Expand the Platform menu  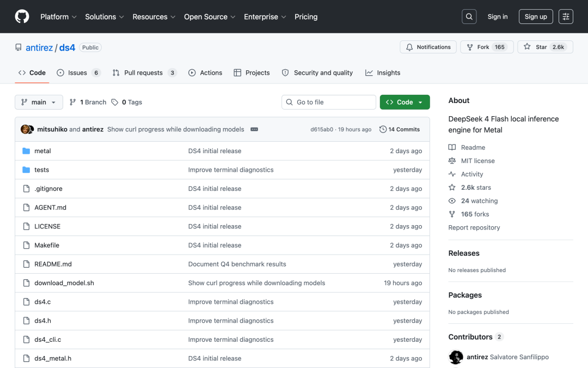coord(58,17)
